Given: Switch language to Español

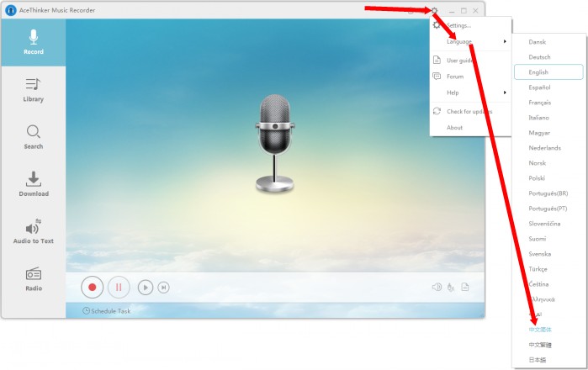Looking at the screenshot, I should point(539,87).
